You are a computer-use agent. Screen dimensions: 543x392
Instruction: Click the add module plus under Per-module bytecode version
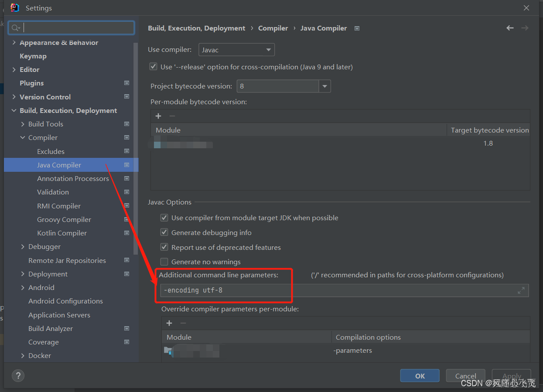(x=158, y=116)
